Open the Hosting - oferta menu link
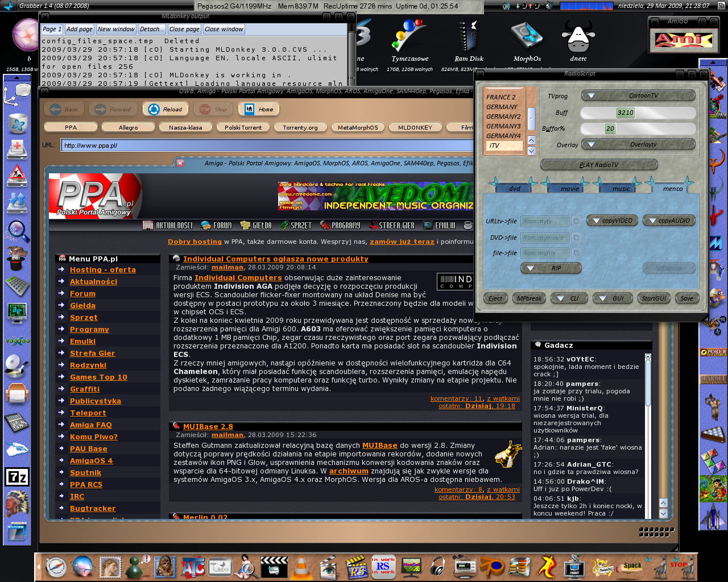728x582 pixels. click(103, 270)
